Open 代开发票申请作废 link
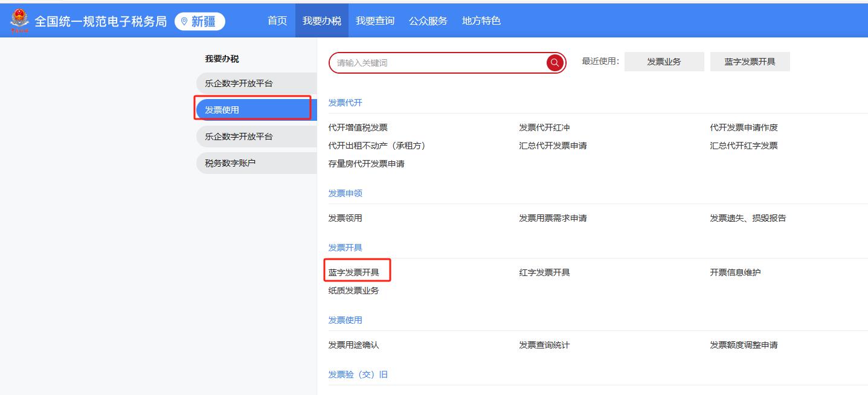This screenshot has height=395, width=868. [744, 127]
